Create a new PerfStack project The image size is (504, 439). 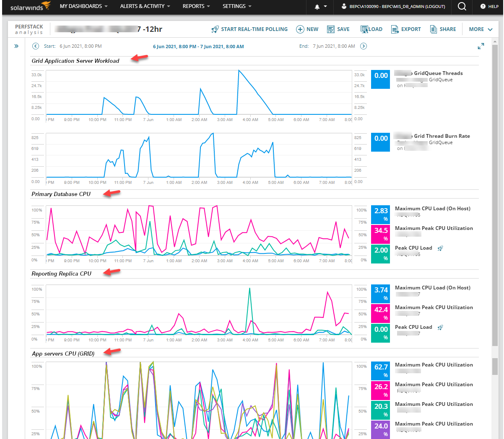(x=307, y=29)
